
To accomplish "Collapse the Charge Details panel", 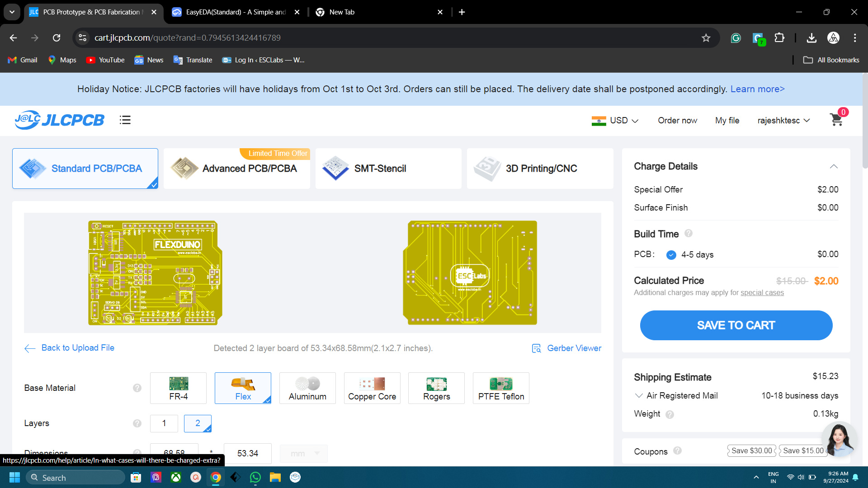I will pos(834,167).
